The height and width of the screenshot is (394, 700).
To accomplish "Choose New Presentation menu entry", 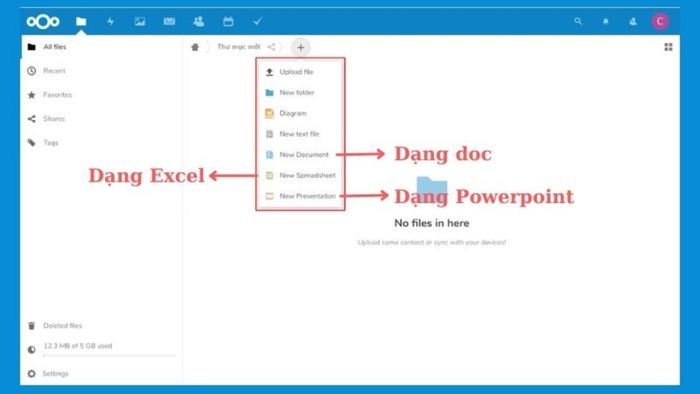I will [300, 196].
